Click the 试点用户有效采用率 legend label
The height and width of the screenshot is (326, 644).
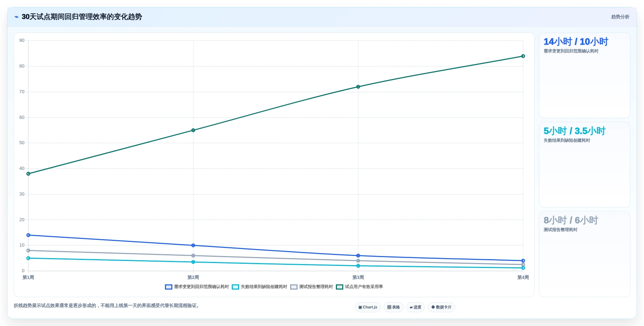click(364, 287)
